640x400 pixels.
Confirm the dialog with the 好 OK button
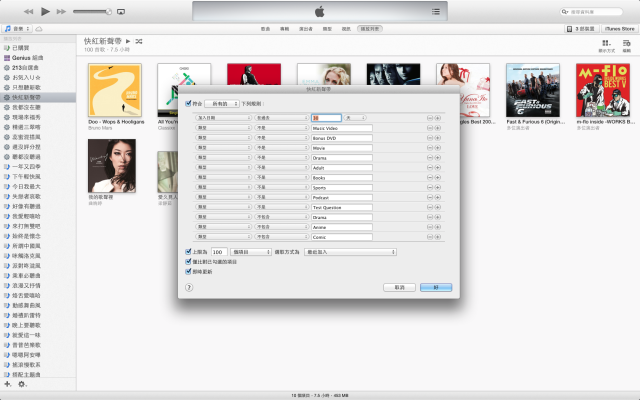(436, 287)
